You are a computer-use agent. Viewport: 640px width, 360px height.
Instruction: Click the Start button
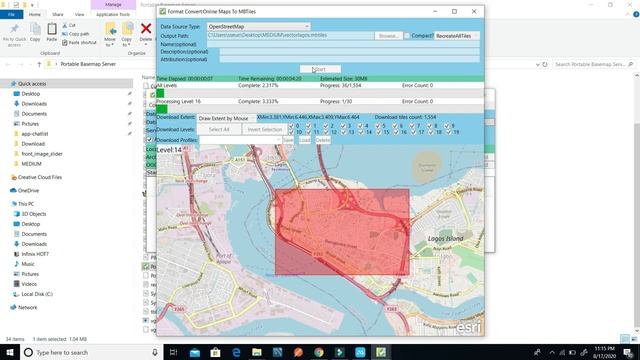pyautogui.click(x=320, y=69)
